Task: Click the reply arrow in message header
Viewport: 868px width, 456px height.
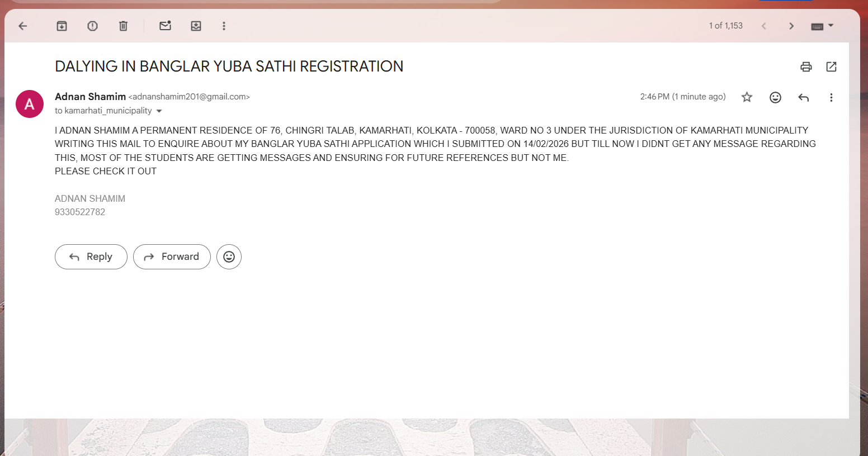Action: point(804,97)
